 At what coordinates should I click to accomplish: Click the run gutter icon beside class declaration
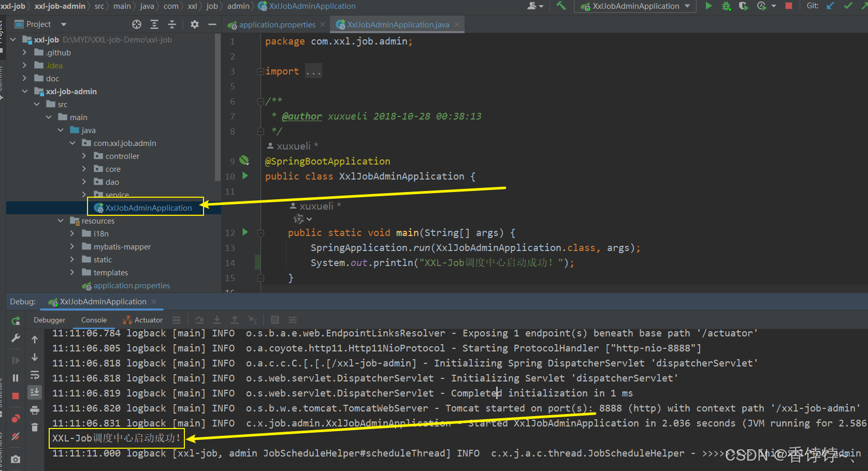tap(245, 176)
